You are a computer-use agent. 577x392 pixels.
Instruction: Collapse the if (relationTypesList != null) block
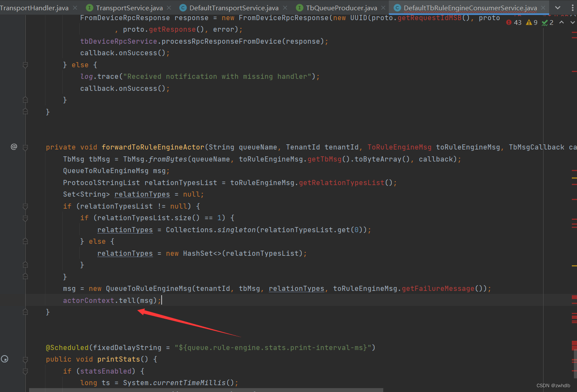(25, 206)
